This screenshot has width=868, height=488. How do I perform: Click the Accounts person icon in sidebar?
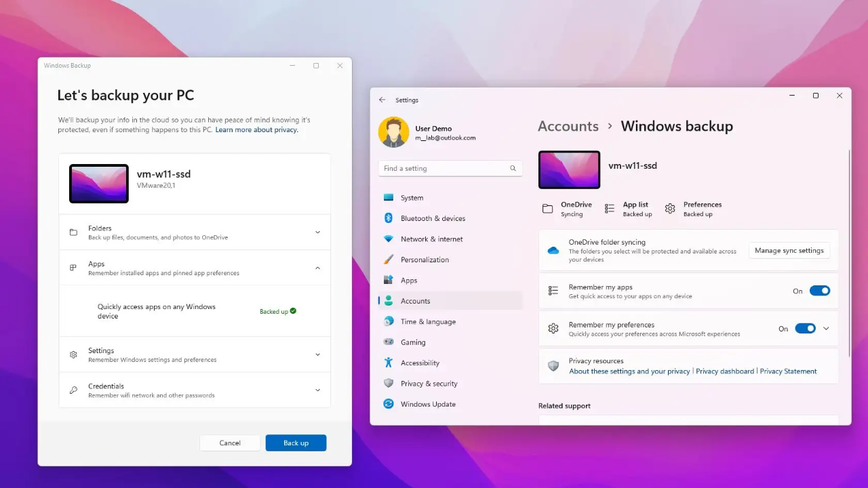[389, 301]
